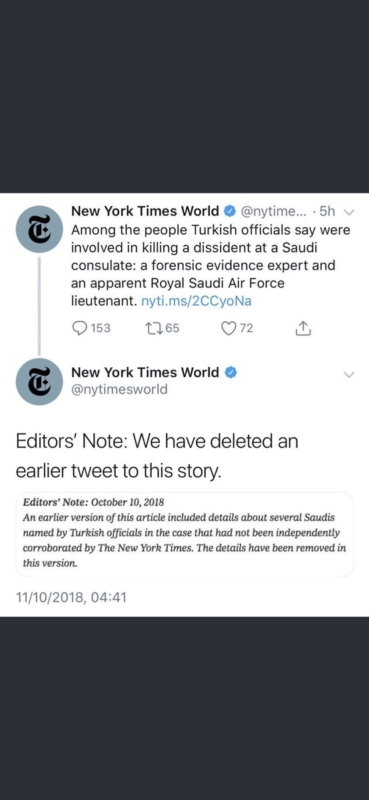This screenshot has height=800, width=369.
Task: Tap the 11/10/2018, 04:41 timestamp
Action: pos(71,597)
